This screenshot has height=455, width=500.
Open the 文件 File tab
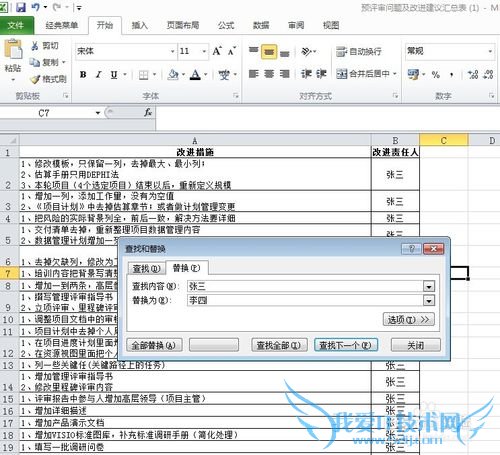[16, 26]
